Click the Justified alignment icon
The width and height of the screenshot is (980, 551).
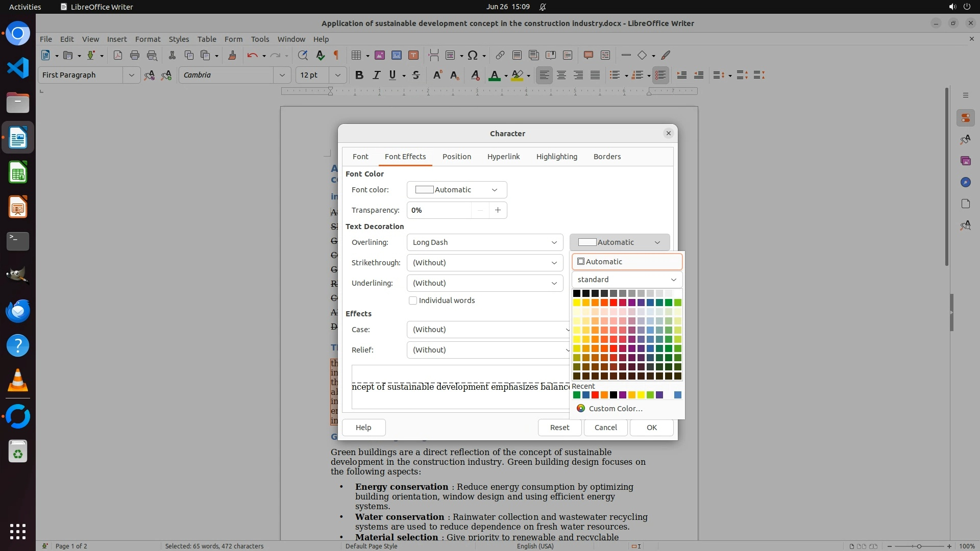coord(595,75)
